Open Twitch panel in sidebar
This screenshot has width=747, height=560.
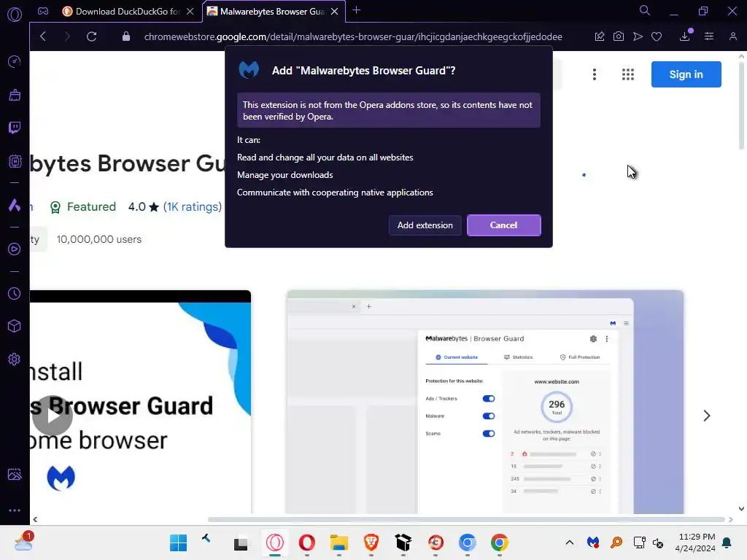click(15, 128)
